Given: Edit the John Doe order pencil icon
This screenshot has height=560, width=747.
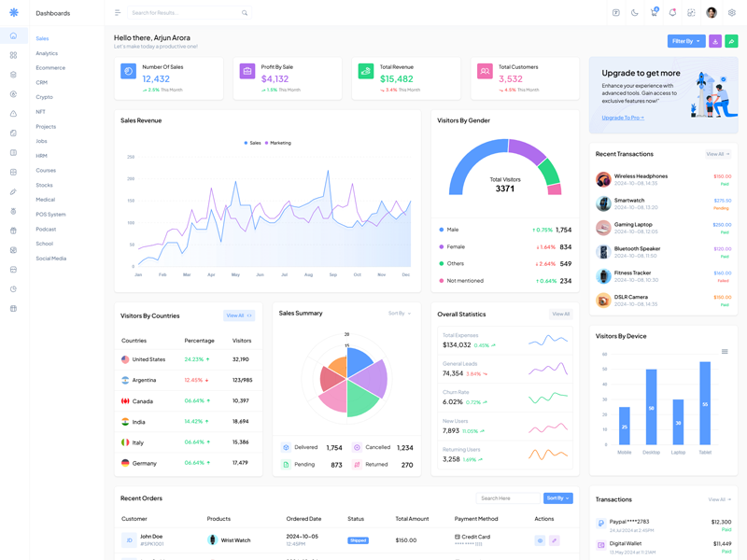Looking at the screenshot, I should (x=554, y=540).
